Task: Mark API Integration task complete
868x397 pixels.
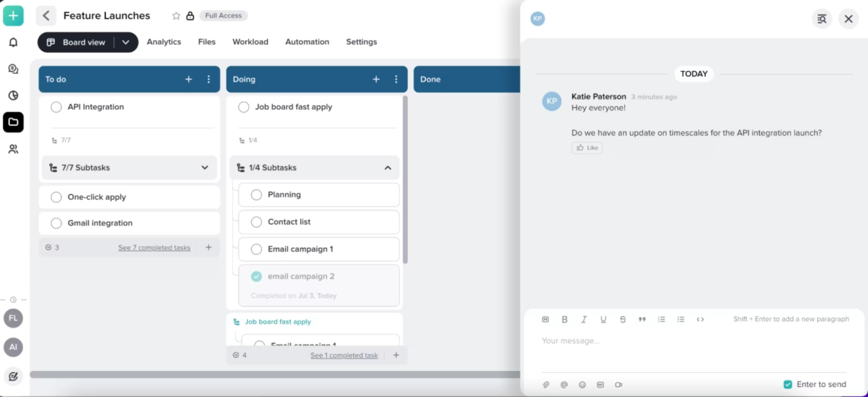Action: [56, 107]
